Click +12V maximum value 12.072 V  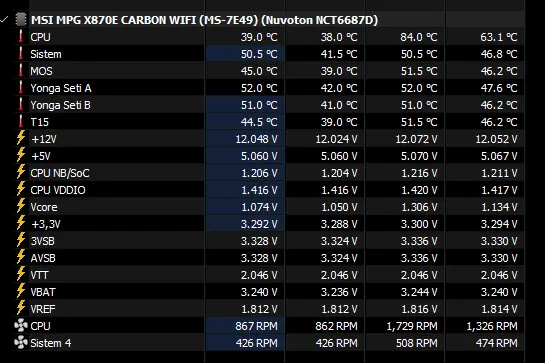coord(416,139)
